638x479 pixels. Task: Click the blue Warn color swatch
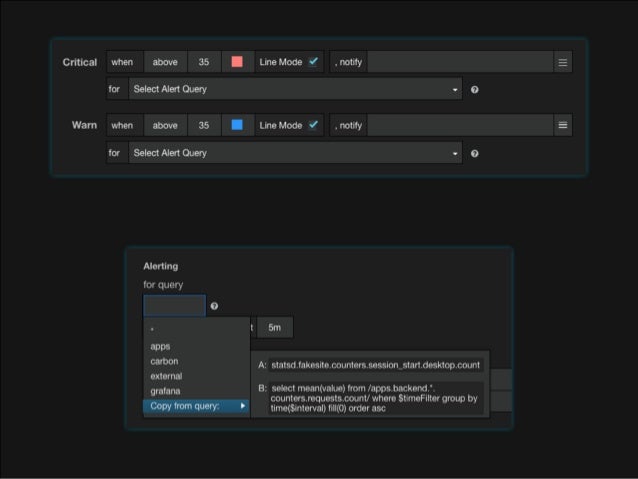tap(237, 125)
